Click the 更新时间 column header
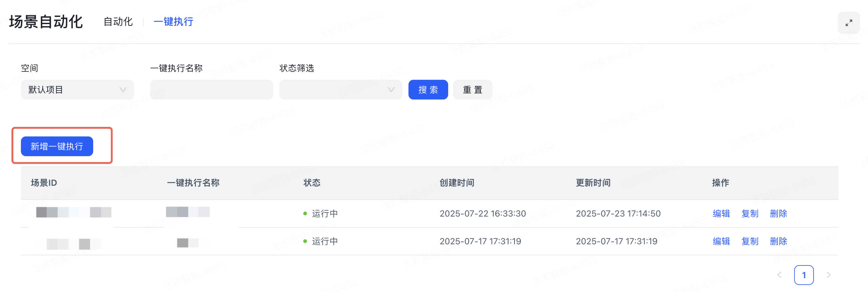 (x=593, y=183)
